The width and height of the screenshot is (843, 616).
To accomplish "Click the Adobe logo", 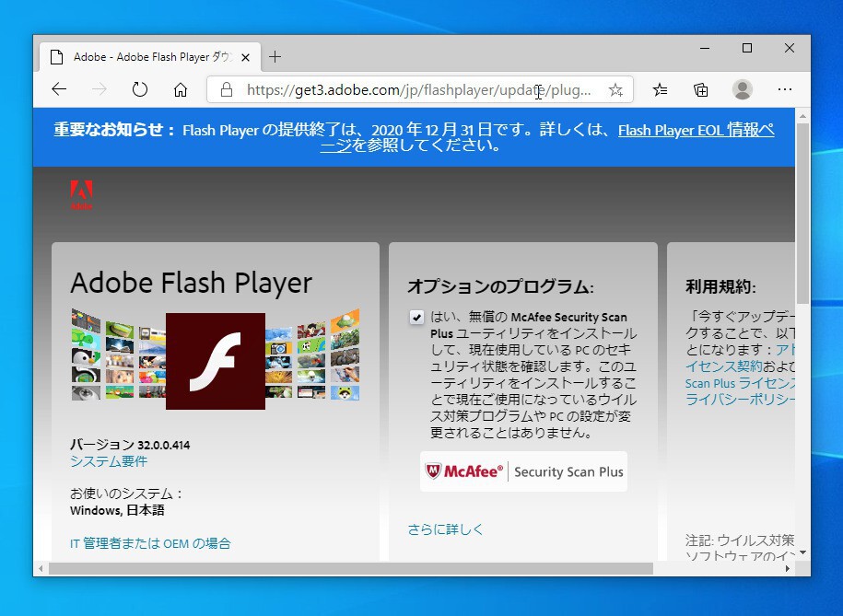I will click(81, 194).
